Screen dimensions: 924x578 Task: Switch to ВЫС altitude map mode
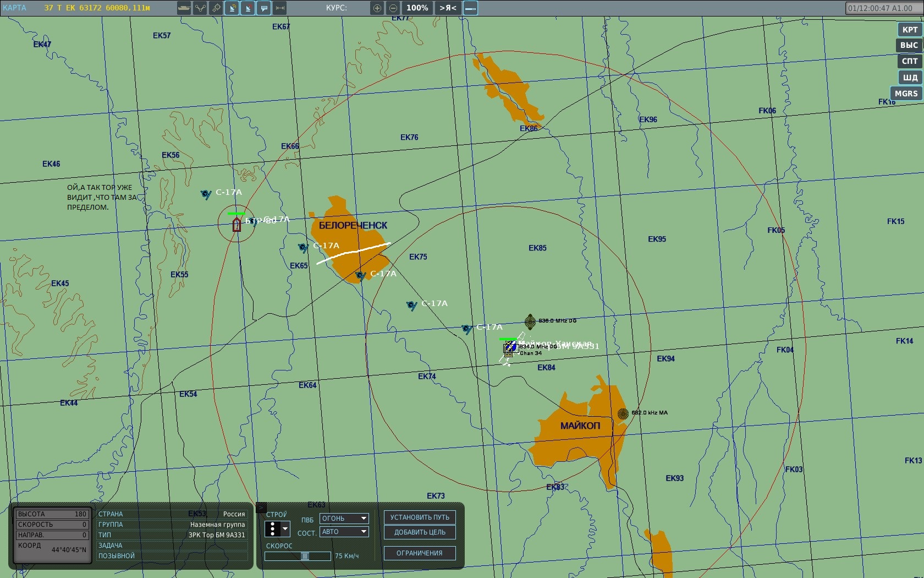click(x=909, y=45)
